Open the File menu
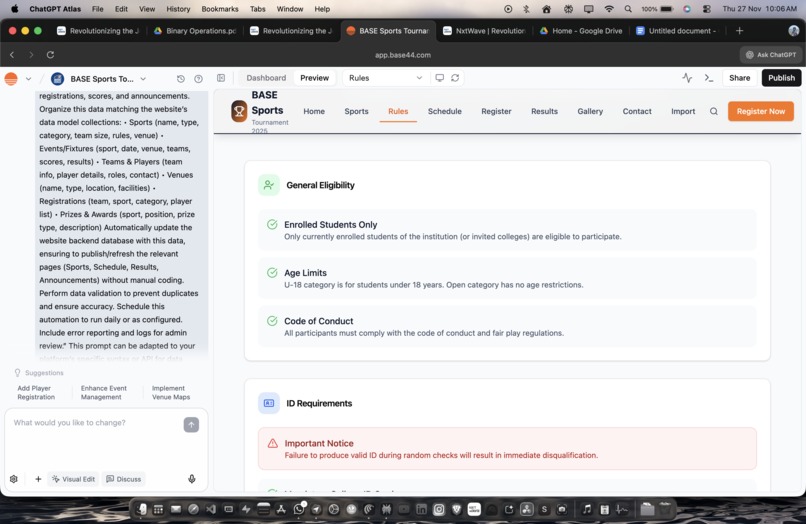The image size is (806, 524). pyautogui.click(x=97, y=9)
